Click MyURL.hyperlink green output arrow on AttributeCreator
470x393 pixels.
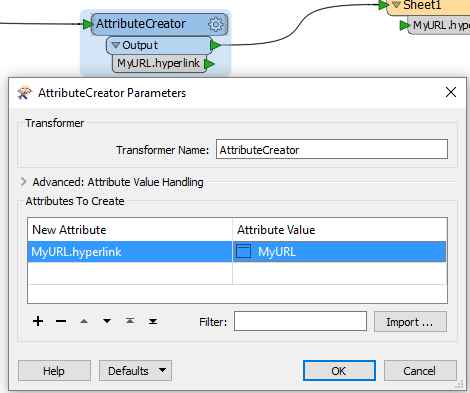click(x=209, y=64)
